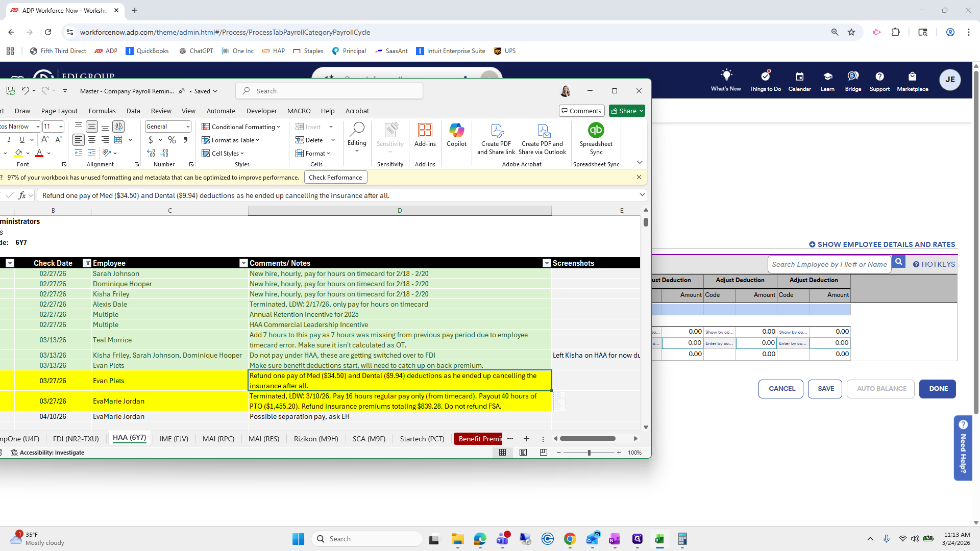This screenshot has height=551, width=980.
Task: Click the AUTO BALANCE button
Action: [x=881, y=389]
